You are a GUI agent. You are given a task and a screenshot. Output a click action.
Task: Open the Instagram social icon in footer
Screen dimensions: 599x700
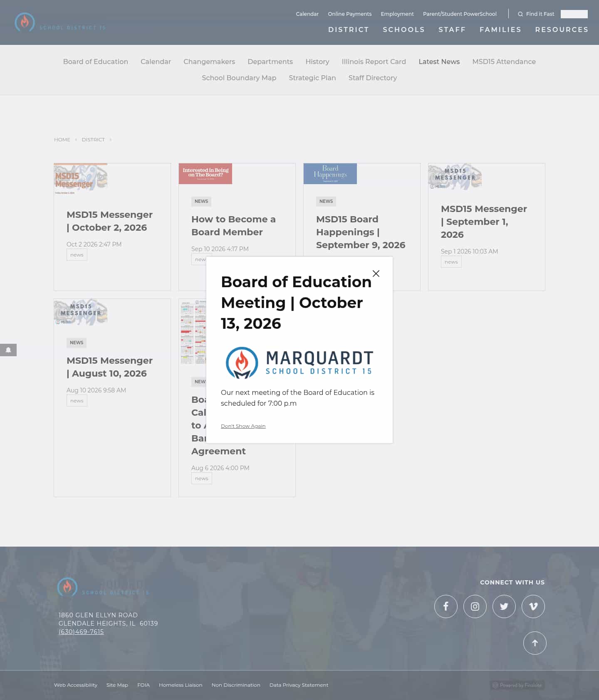point(475,606)
